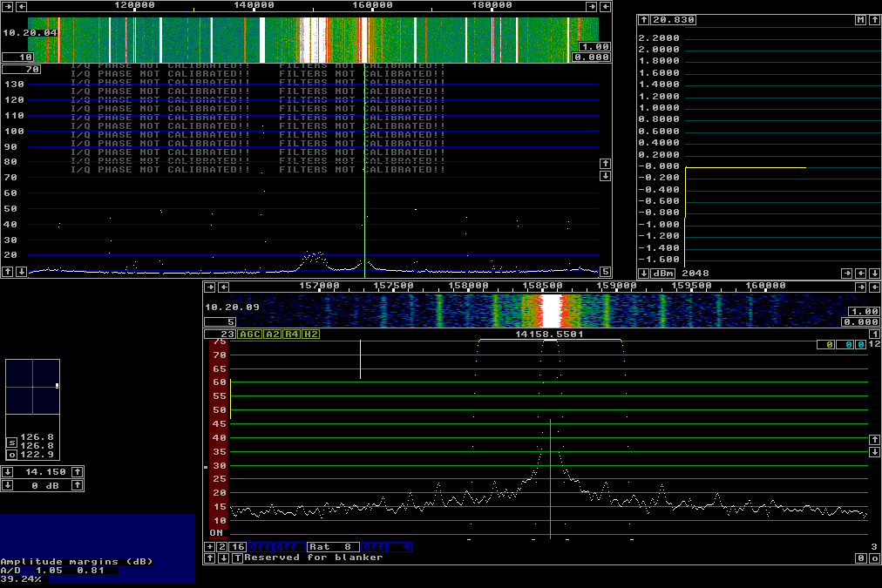Edit high-res waterfall gain 1.00

coord(864,312)
